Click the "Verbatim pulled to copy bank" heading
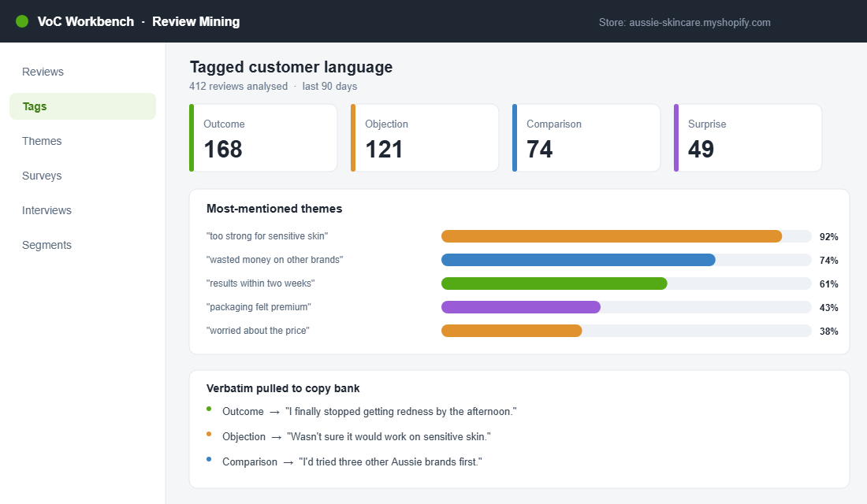The image size is (867, 504). 283,388
